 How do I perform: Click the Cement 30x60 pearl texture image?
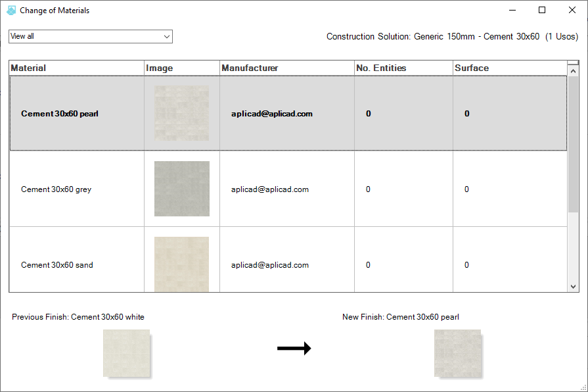pos(181,112)
